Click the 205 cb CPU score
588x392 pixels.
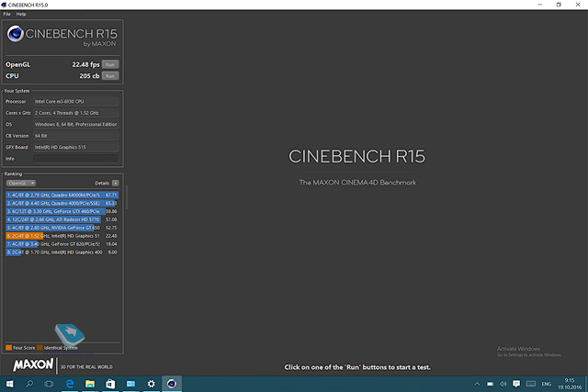click(x=89, y=76)
